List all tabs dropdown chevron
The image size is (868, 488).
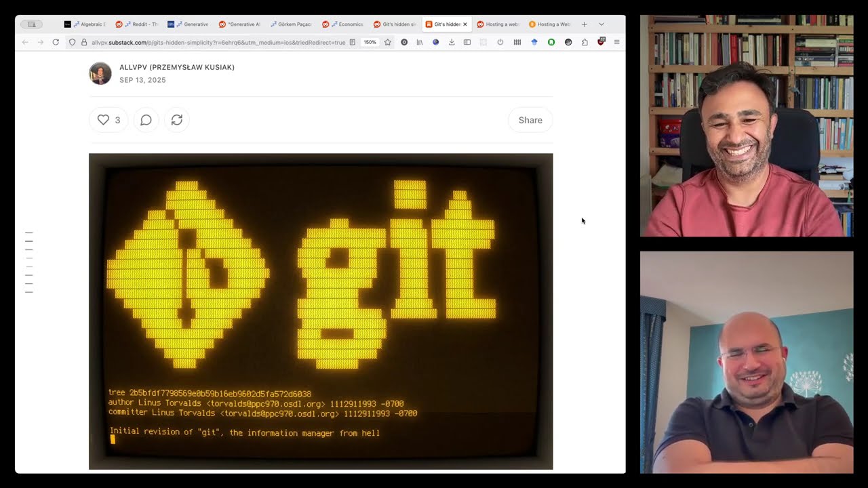point(601,24)
